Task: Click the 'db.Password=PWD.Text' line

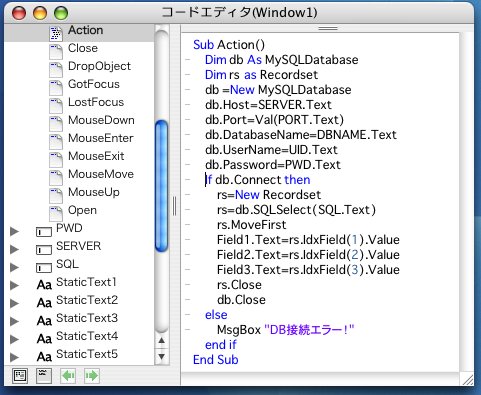Action: (x=273, y=165)
